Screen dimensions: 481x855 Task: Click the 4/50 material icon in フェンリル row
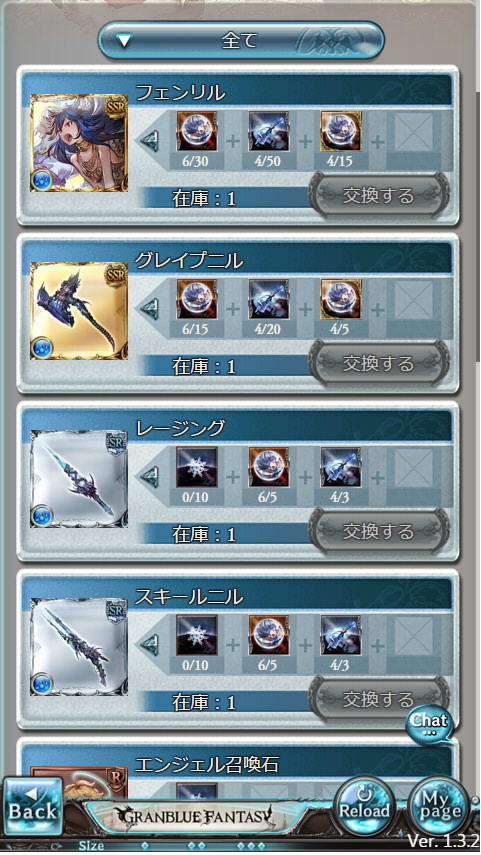pos(269,131)
